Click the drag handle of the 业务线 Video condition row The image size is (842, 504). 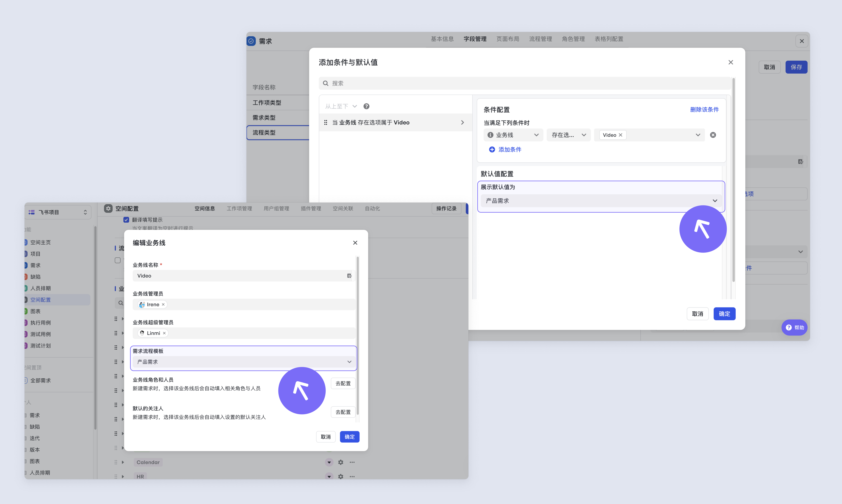point(325,122)
